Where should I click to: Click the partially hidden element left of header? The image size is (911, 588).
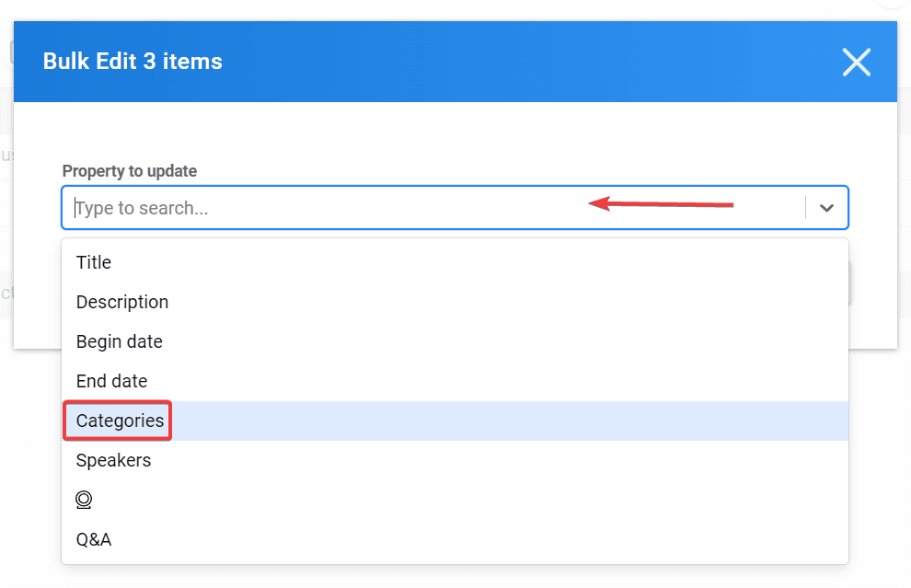pos(10,53)
